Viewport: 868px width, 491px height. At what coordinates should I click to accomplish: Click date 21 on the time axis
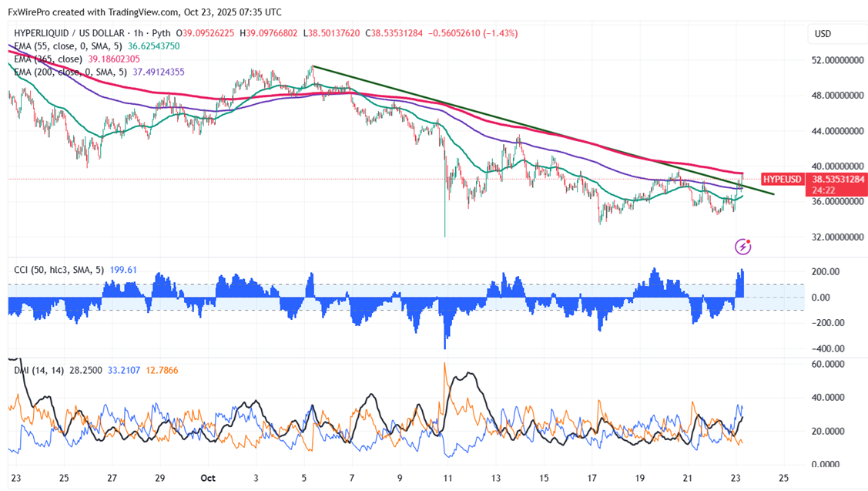tap(688, 478)
